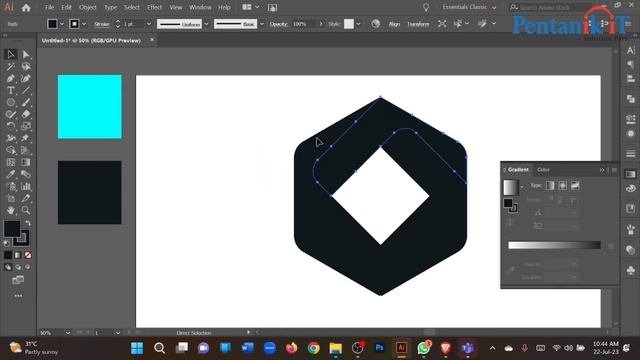Choose Linear gradient type

550,186
